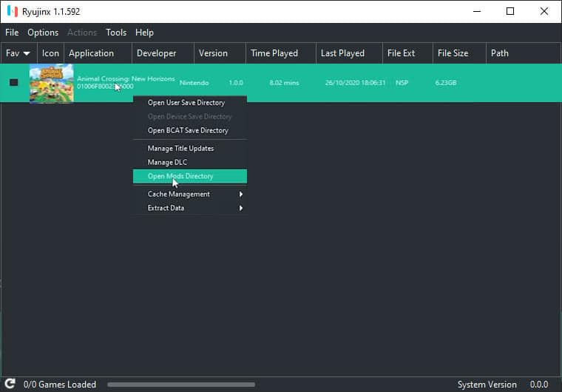This screenshot has width=562, height=392.
Task: Click Open BCAT Save Directory
Action: click(x=189, y=130)
